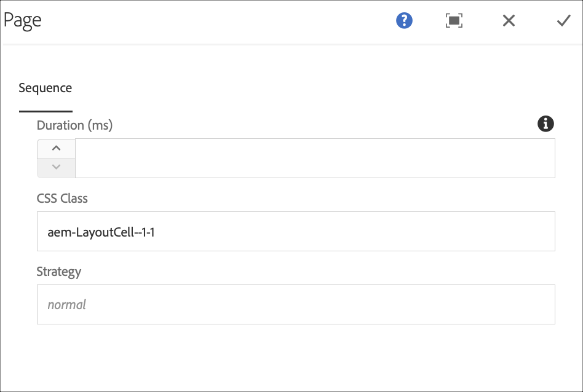The width and height of the screenshot is (583, 392).
Task: Cancel the Page dialog with the X
Action: click(x=509, y=21)
